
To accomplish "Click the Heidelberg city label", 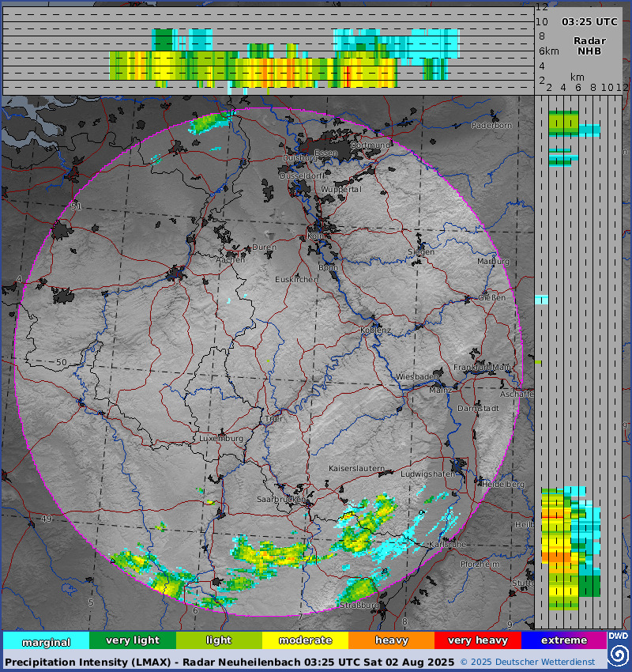I will pyautogui.click(x=503, y=485).
